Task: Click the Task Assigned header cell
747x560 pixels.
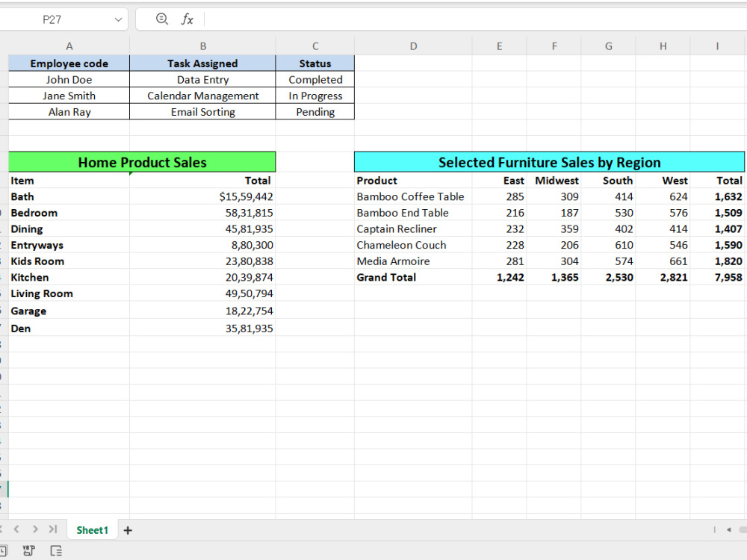Action: [202, 63]
